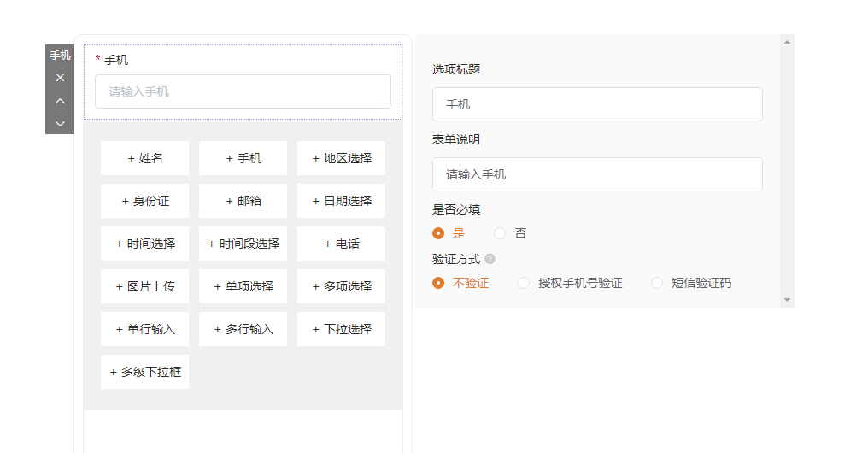This screenshot has width=868, height=453.
Task: Choose 授权手机号验证 verification option
Action: [524, 283]
